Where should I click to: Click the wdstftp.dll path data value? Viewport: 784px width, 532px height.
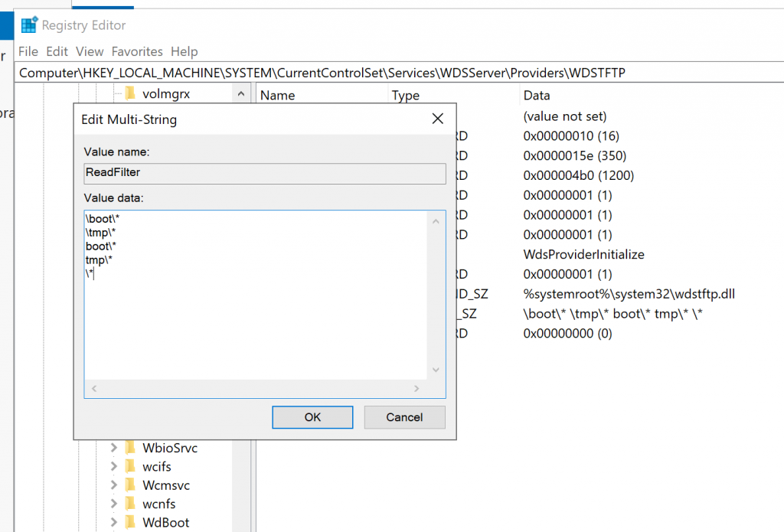pyautogui.click(x=629, y=294)
